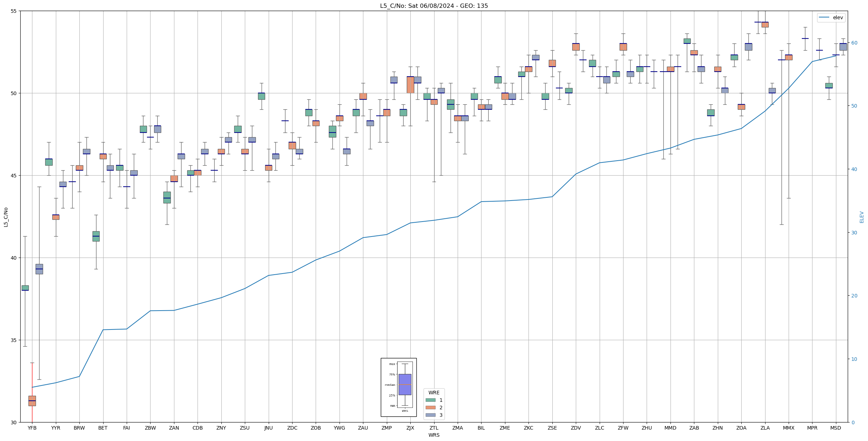This screenshot has height=441, width=868.
Task: Select the YYR station tick label
Action: pos(56,428)
